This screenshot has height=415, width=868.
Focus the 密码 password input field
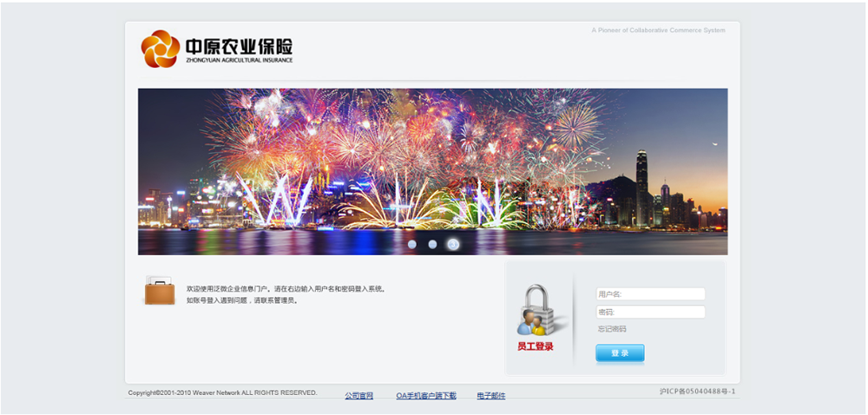(x=650, y=312)
